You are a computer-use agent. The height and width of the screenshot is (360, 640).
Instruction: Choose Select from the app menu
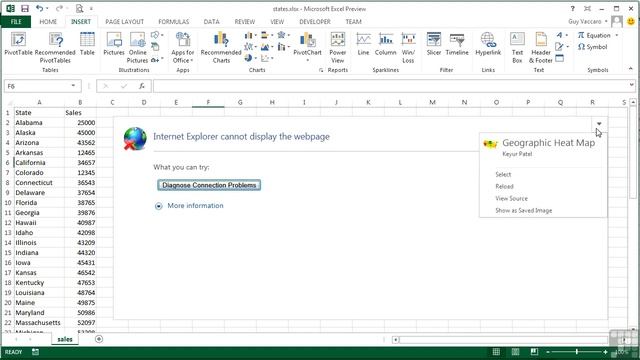click(x=503, y=174)
